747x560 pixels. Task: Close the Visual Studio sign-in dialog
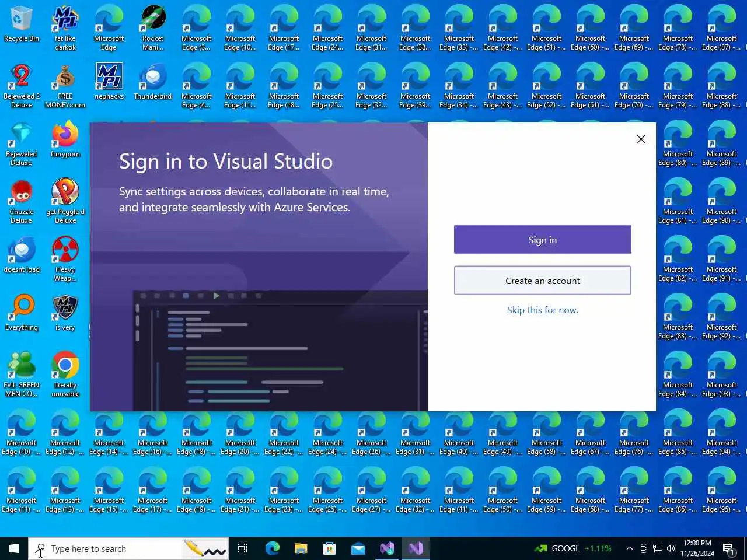click(x=641, y=139)
